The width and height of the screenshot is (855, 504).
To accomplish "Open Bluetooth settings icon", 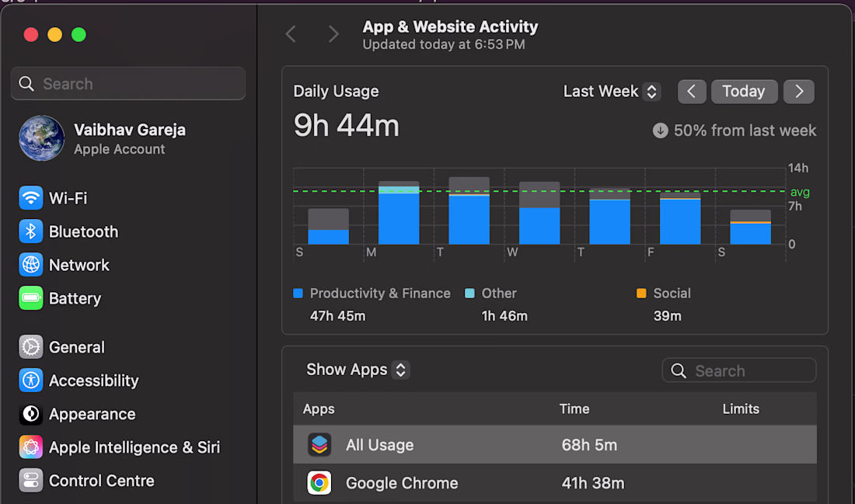I will click(x=31, y=231).
